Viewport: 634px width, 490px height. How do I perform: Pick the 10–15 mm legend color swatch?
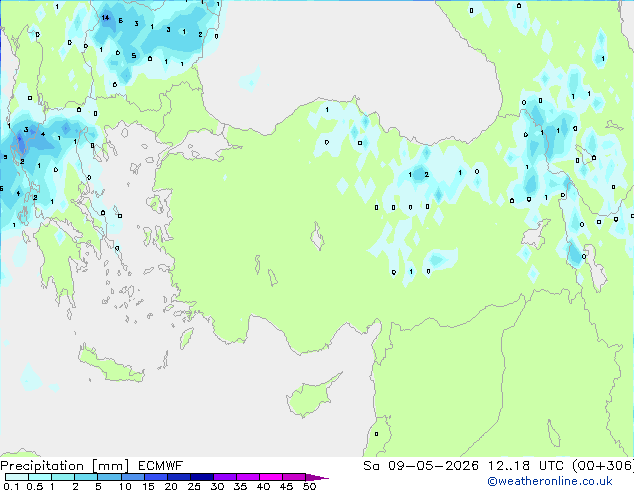132,477
